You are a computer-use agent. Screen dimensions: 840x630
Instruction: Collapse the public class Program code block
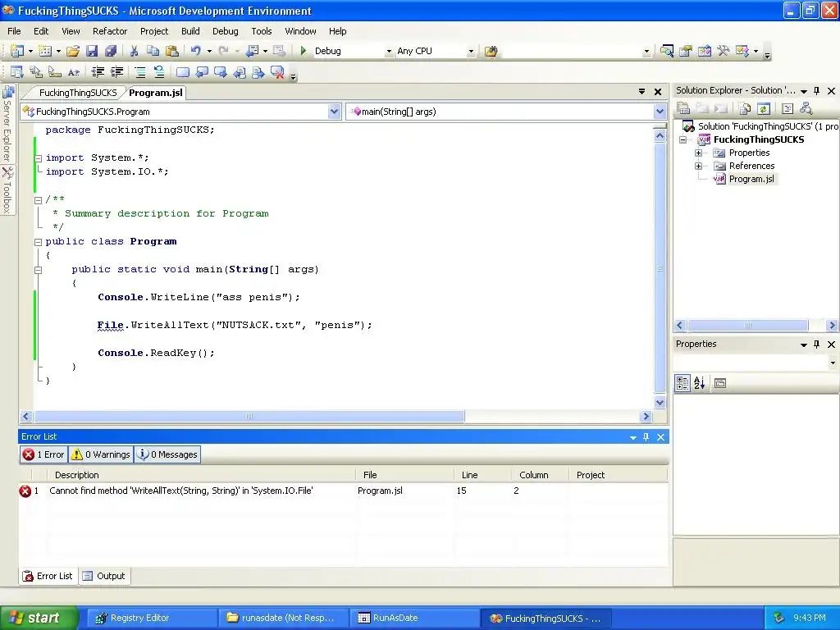pos(38,242)
